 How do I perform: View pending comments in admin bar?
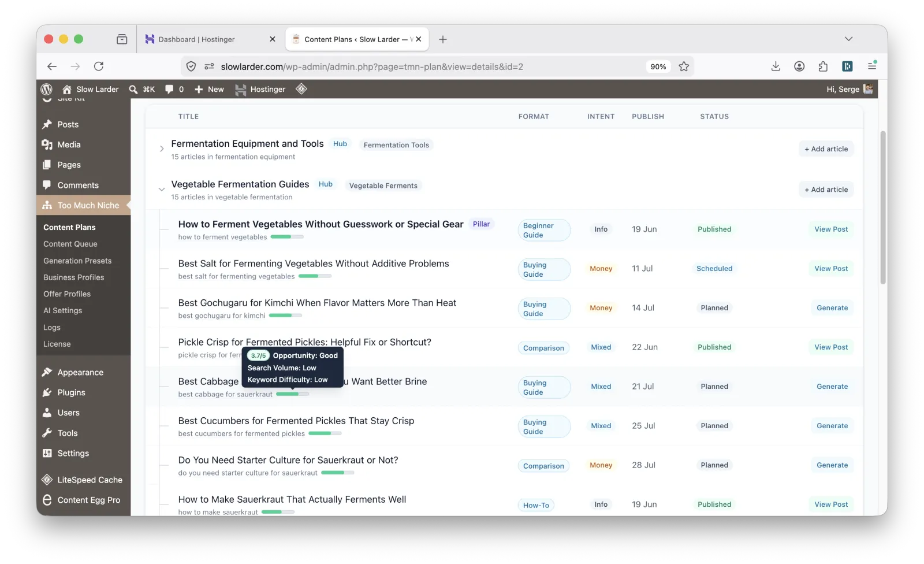point(174,89)
